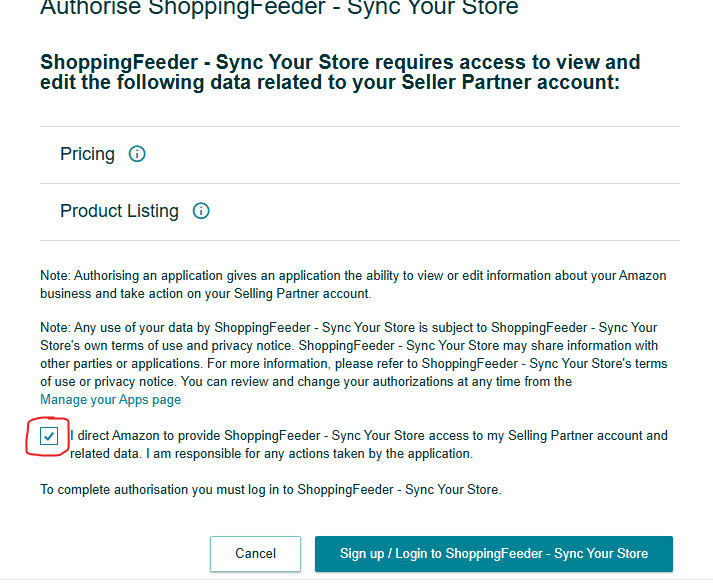Image resolution: width=713 pixels, height=583 pixels.
Task: Click the 'I direct Amazon to provide' label
Action: tap(369, 436)
